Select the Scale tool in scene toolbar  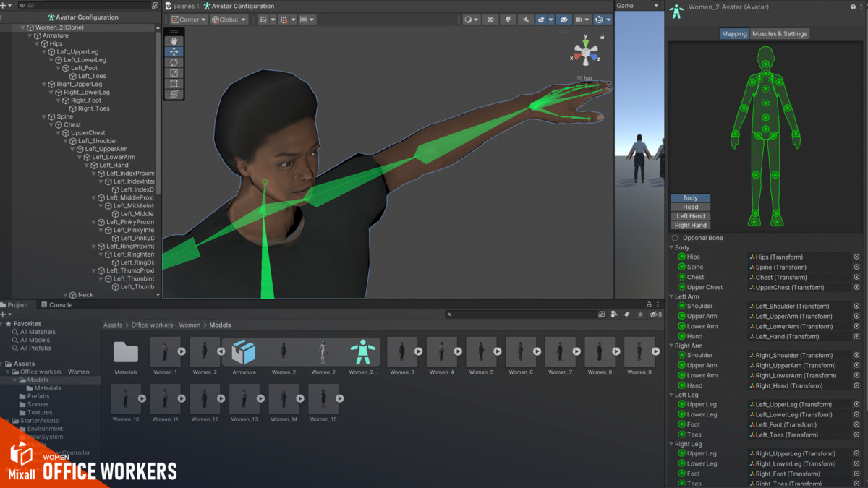[x=174, y=73]
